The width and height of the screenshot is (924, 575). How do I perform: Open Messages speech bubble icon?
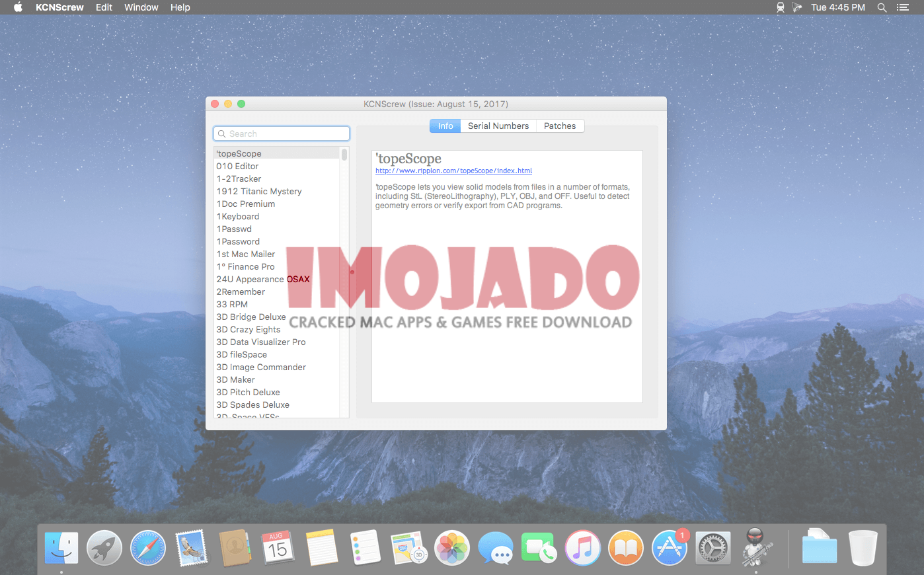(496, 548)
